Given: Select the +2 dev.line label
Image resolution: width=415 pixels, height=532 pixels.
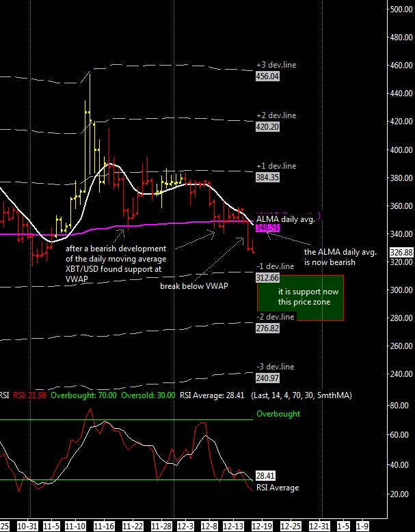Looking at the screenshot, I should click(276, 115).
